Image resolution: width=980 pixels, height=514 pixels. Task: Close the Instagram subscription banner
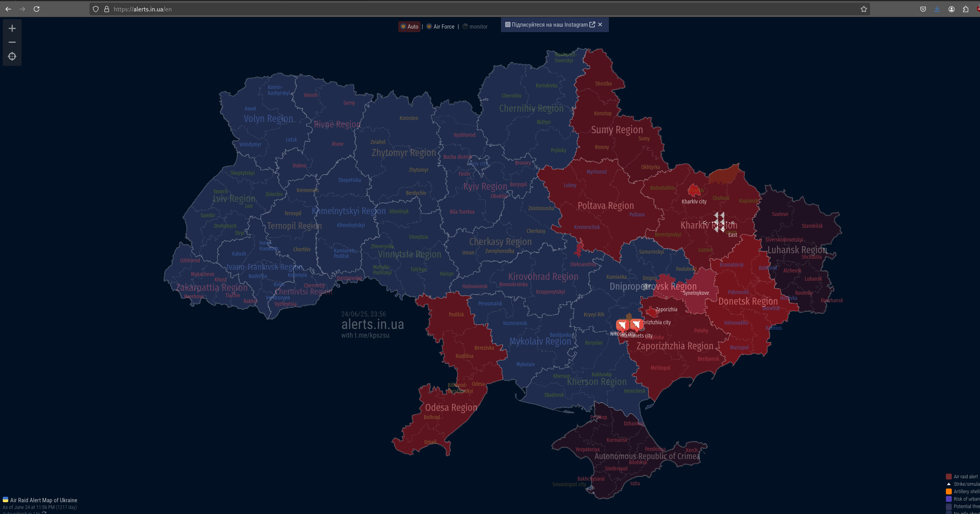tap(600, 25)
